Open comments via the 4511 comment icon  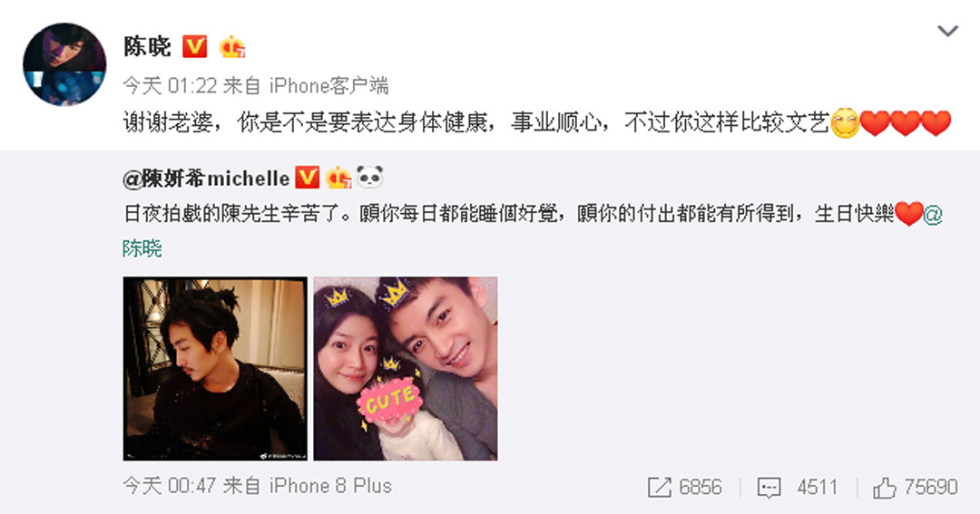797,487
